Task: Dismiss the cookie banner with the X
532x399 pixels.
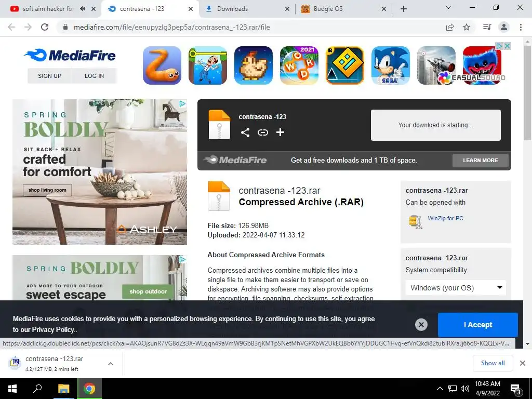Action: coord(421,325)
